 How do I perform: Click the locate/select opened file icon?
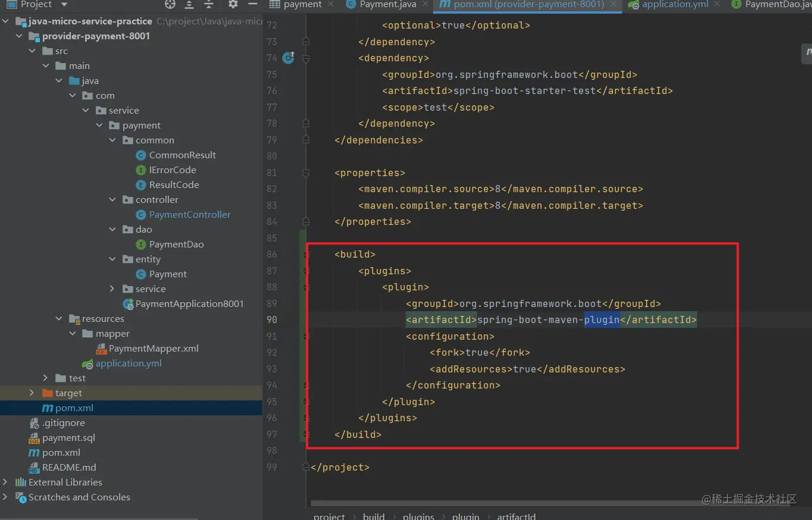pyautogui.click(x=170, y=5)
